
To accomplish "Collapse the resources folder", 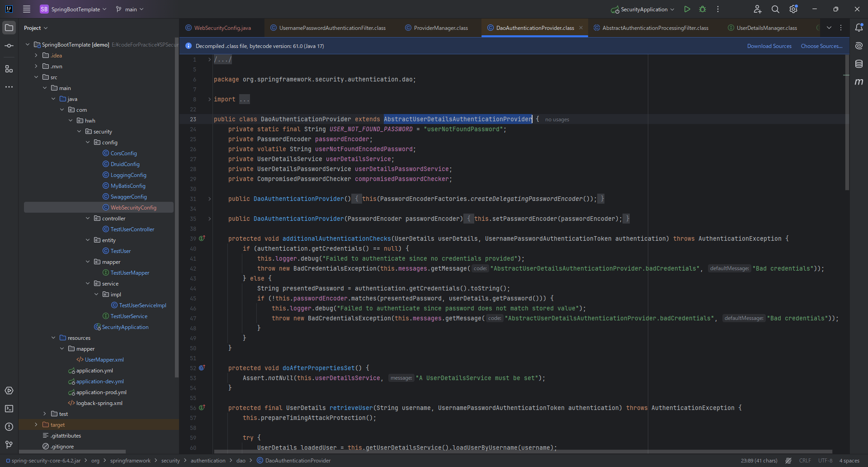I will coord(53,338).
